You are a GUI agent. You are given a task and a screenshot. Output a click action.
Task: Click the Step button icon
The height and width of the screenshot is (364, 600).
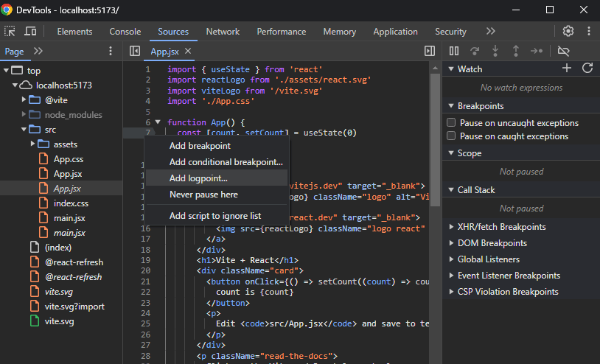click(x=537, y=51)
